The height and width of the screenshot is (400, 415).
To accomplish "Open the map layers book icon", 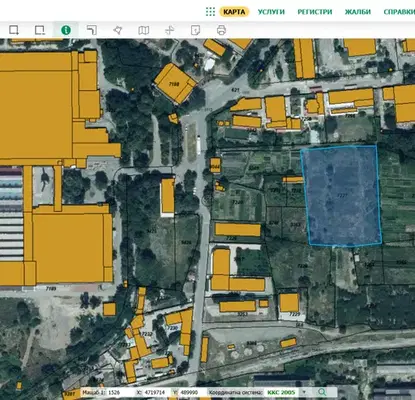I will tap(144, 30).
